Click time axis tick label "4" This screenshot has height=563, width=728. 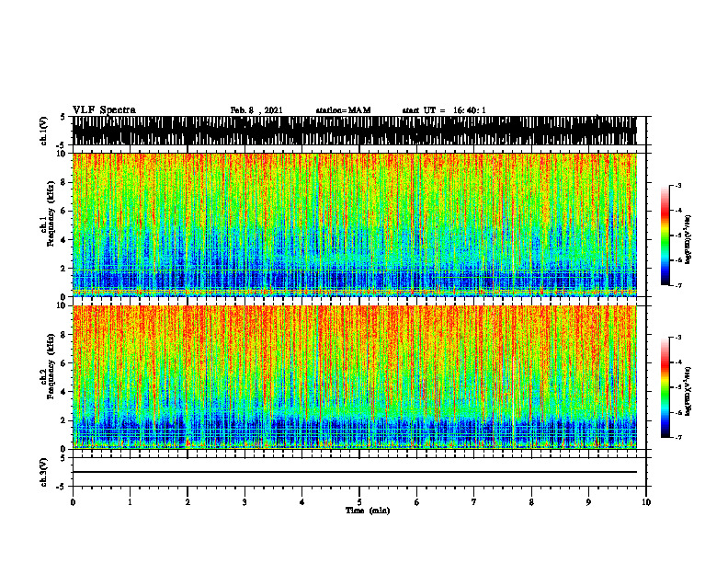click(x=302, y=502)
